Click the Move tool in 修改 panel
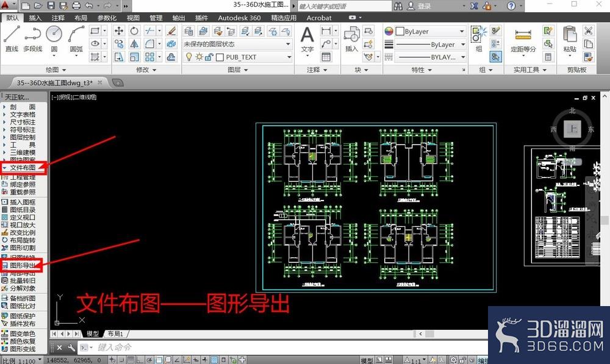Viewport: 610px width, 364px height. pos(119,30)
